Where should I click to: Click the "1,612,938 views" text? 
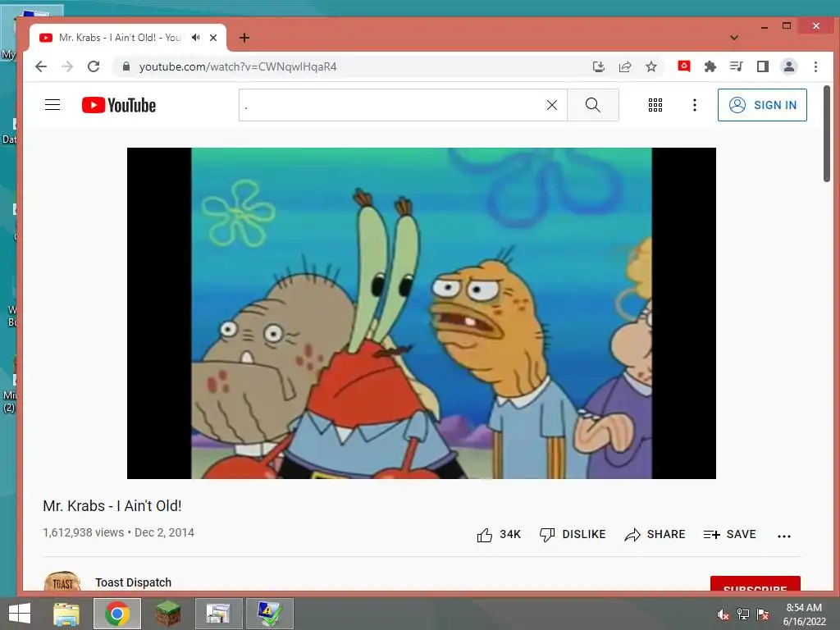click(x=84, y=532)
